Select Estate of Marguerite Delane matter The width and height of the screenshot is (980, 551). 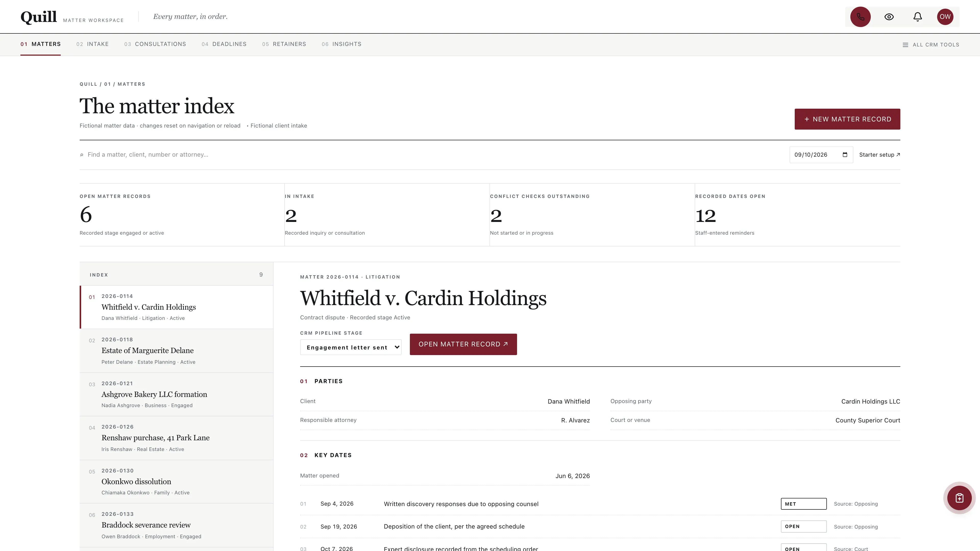coord(177,350)
